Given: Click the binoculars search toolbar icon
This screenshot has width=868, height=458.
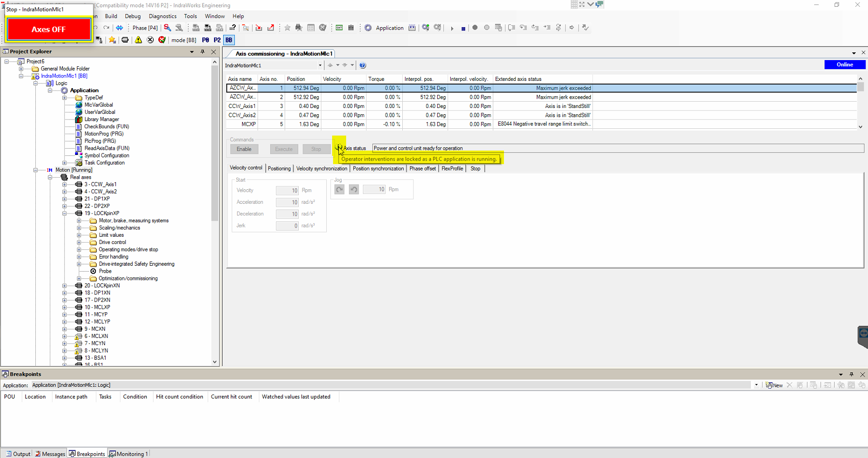Looking at the screenshot, I should tap(299, 28).
